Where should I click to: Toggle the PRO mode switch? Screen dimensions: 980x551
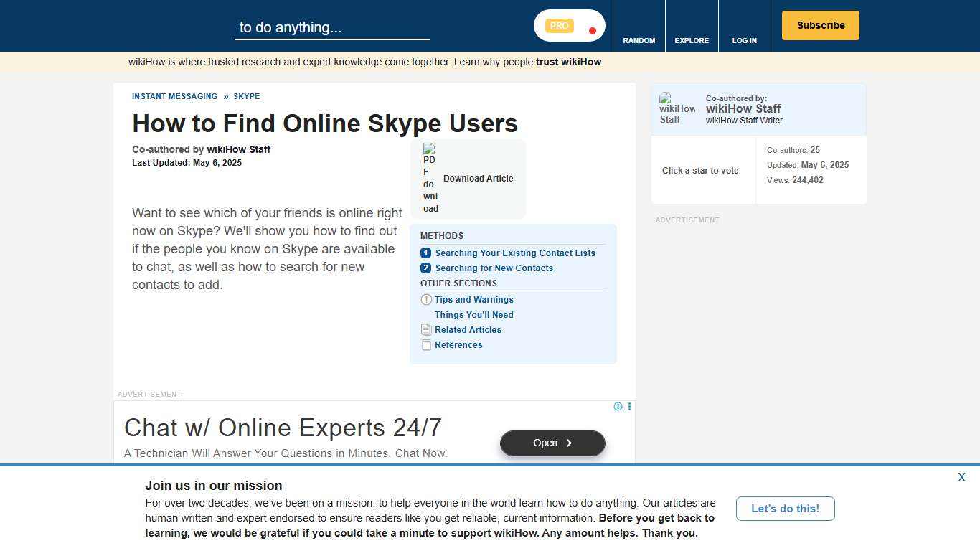569,25
